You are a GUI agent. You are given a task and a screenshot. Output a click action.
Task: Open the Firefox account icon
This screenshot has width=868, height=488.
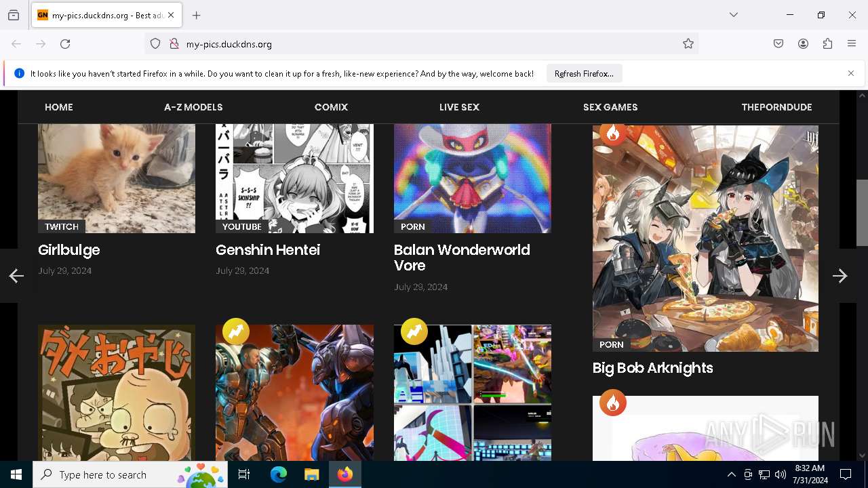pyautogui.click(x=803, y=44)
